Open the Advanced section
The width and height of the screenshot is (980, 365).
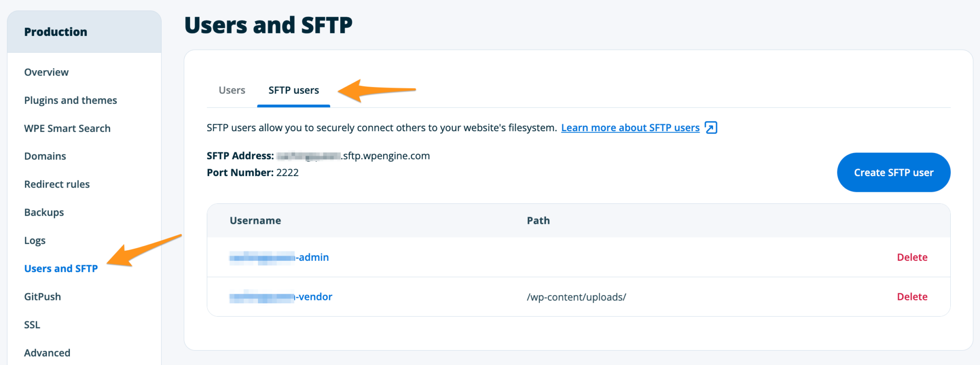click(x=47, y=353)
